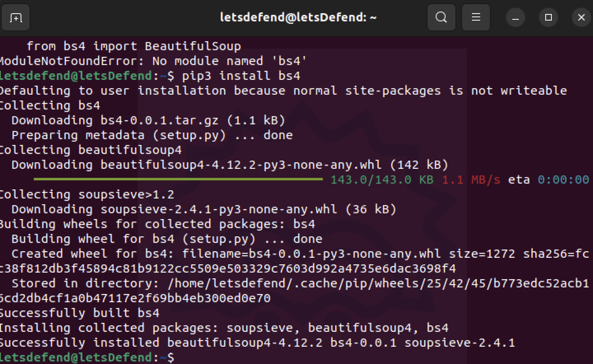Maximize the terminal window
The width and height of the screenshot is (593, 364).
click(x=548, y=17)
